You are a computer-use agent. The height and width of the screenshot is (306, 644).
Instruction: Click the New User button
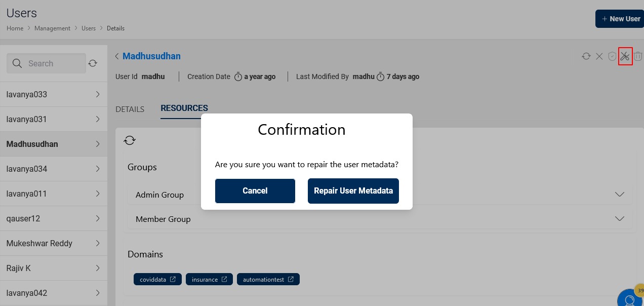coord(620,18)
